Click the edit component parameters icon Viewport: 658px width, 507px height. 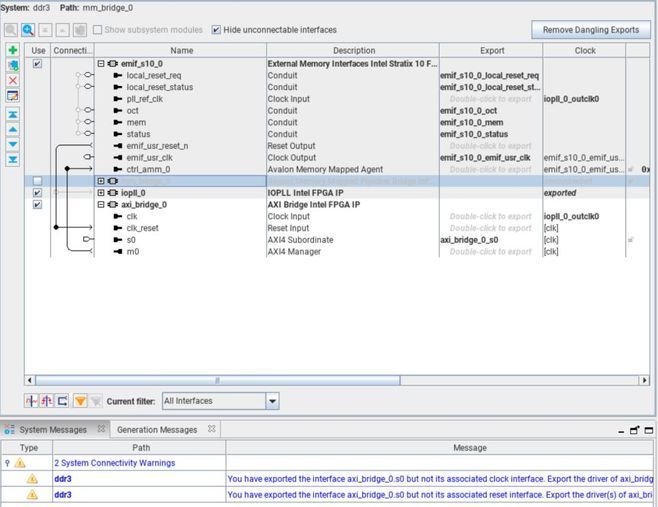pyautogui.click(x=13, y=96)
